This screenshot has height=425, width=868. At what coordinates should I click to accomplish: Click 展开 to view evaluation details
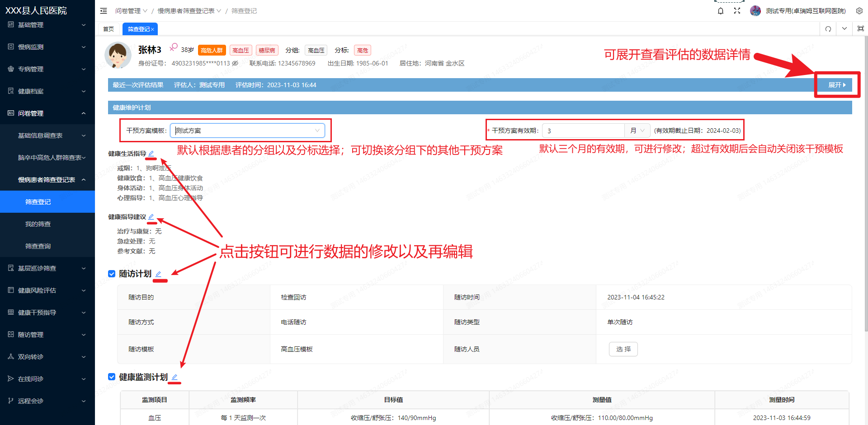tap(837, 85)
